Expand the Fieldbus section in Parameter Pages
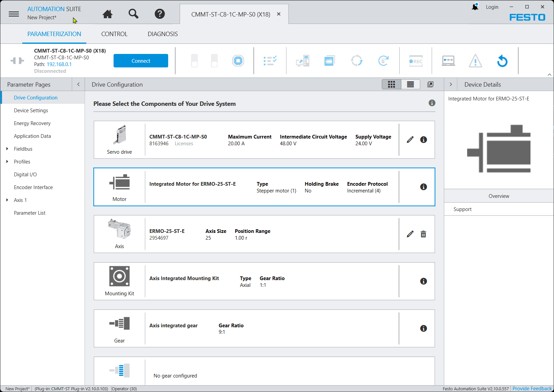Screen dimensions: 554x392 pyautogui.click(x=7, y=149)
